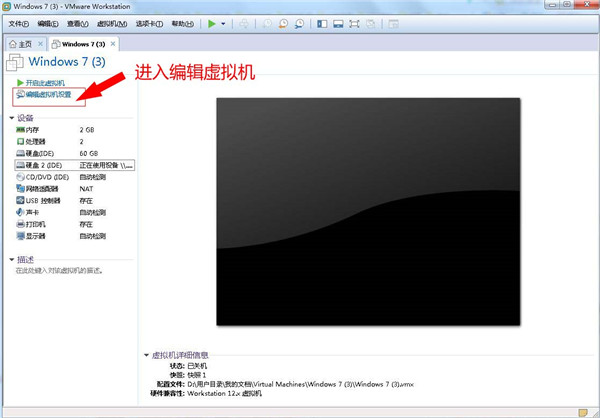Click the 快照 1 snapshot value

197,375
